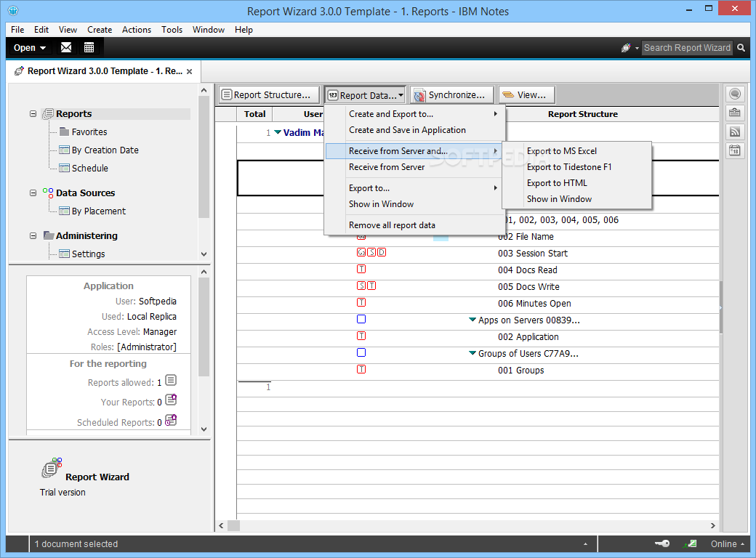Viewport: 756px width, 558px height.
Task: Click the Scheduled Reports icon
Action: pos(171,420)
